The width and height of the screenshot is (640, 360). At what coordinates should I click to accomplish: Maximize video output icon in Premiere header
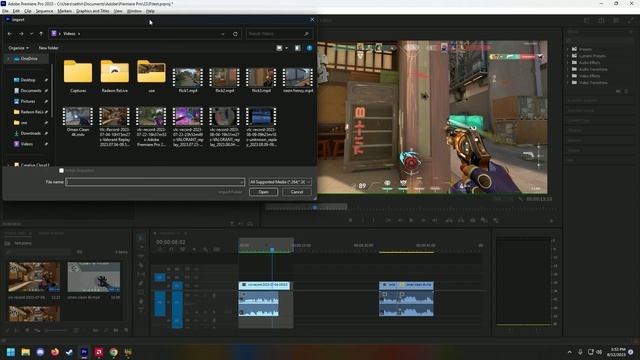tap(631, 20)
